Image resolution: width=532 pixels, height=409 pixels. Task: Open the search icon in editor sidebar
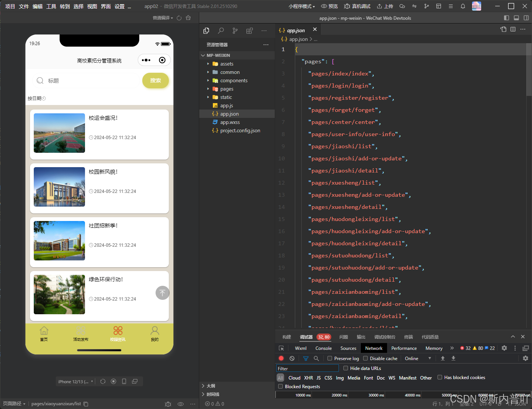click(221, 31)
